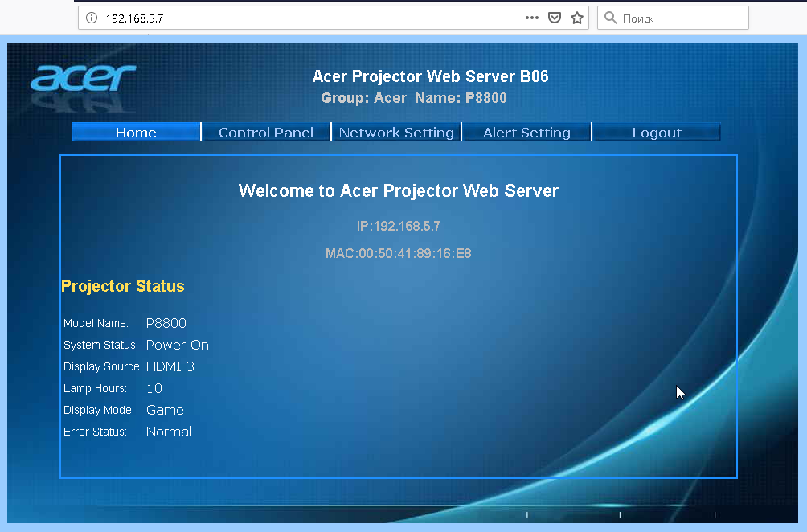Click the Display Source value HDMI 3

pyautogui.click(x=170, y=366)
